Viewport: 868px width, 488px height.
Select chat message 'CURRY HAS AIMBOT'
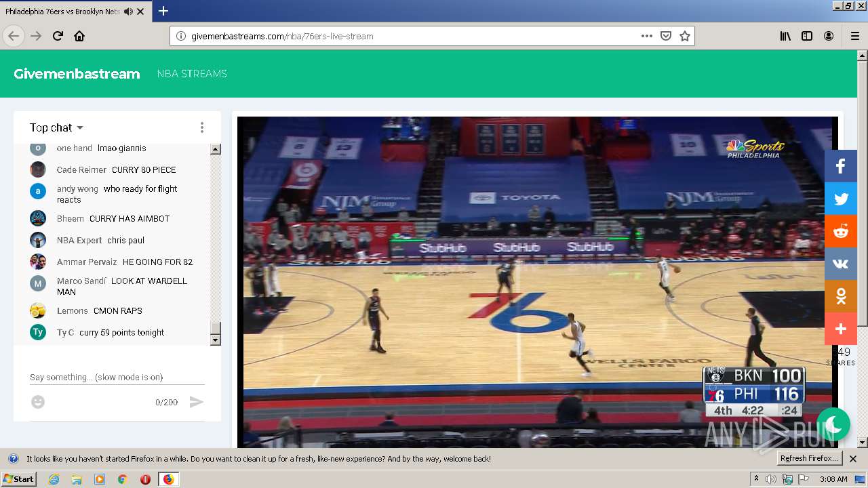[130, 218]
